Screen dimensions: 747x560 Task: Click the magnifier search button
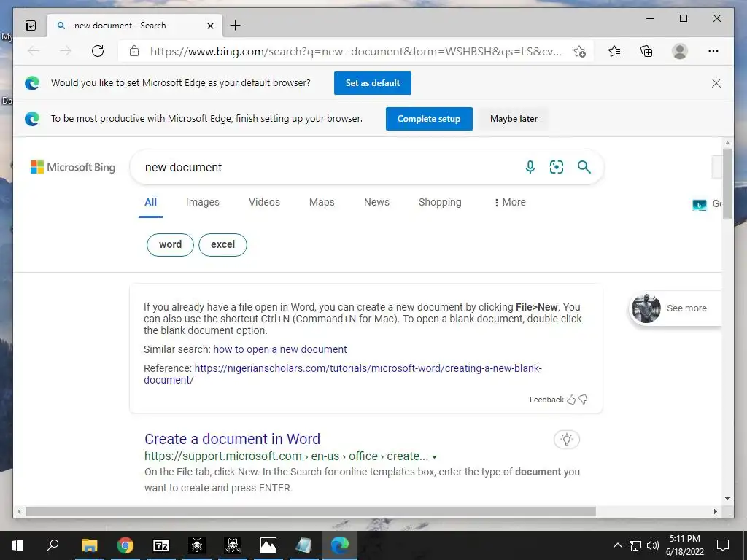click(584, 167)
